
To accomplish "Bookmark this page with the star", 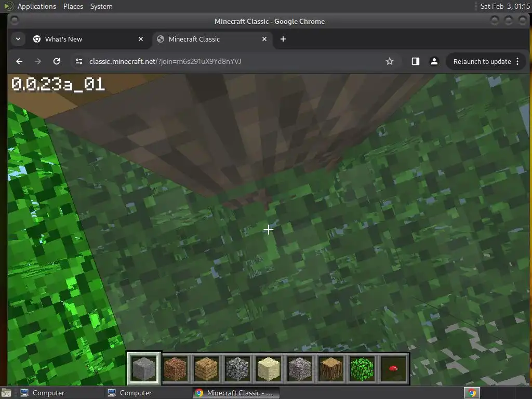I will [390, 61].
